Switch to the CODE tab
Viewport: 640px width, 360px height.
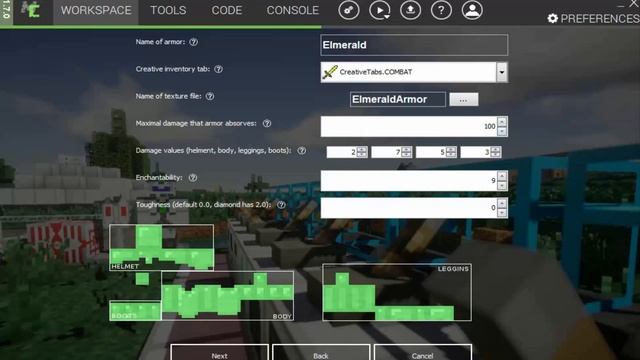tap(227, 11)
